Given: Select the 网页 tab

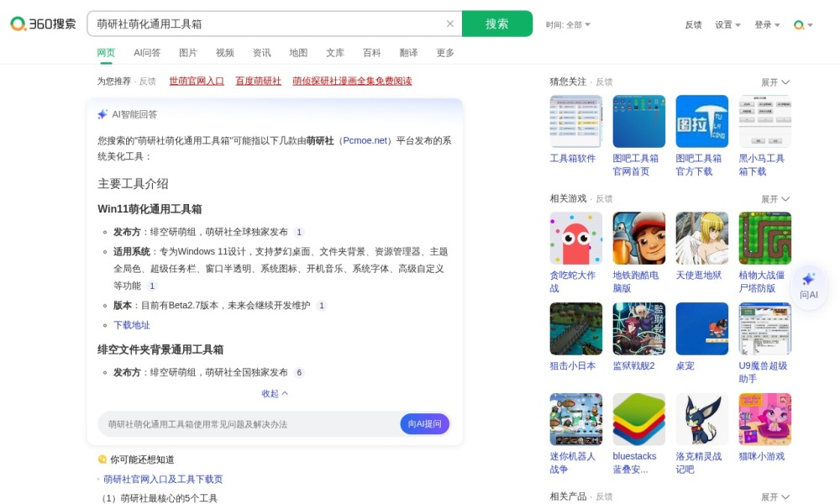Looking at the screenshot, I should 106,52.
